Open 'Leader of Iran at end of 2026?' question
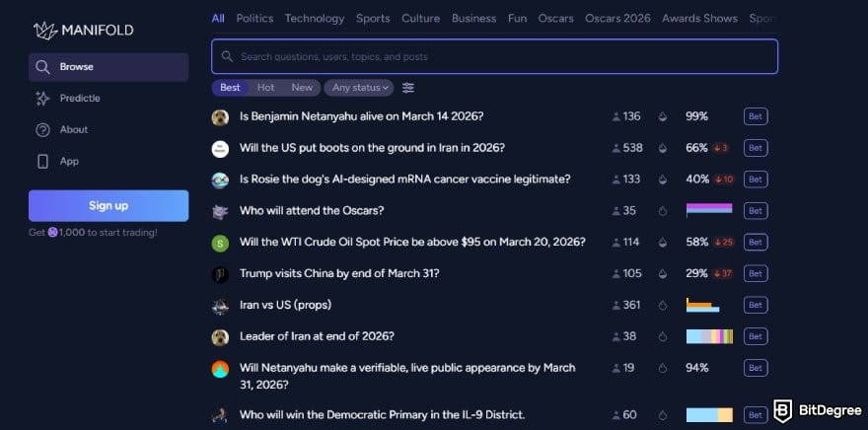The image size is (868, 430). [x=317, y=336]
